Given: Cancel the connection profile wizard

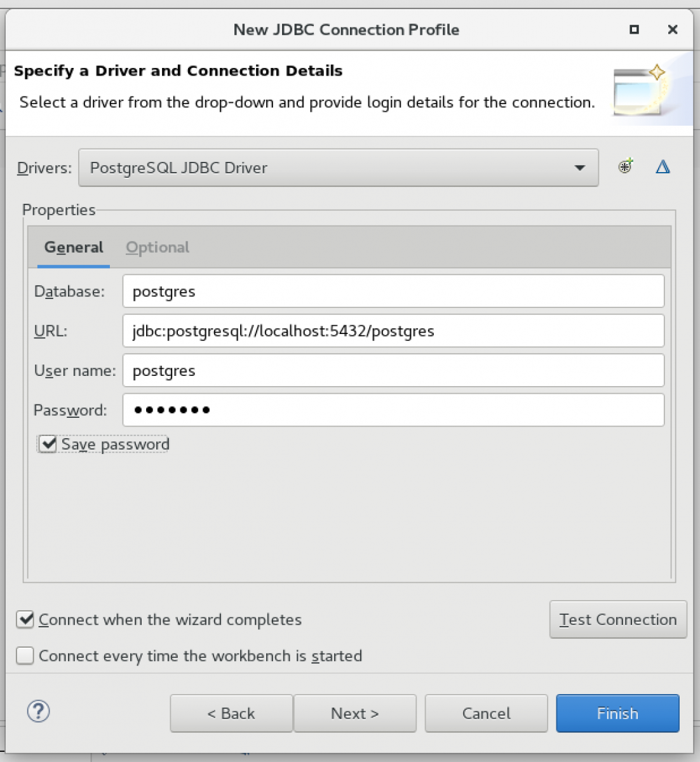Looking at the screenshot, I should [x=485, y=713].
